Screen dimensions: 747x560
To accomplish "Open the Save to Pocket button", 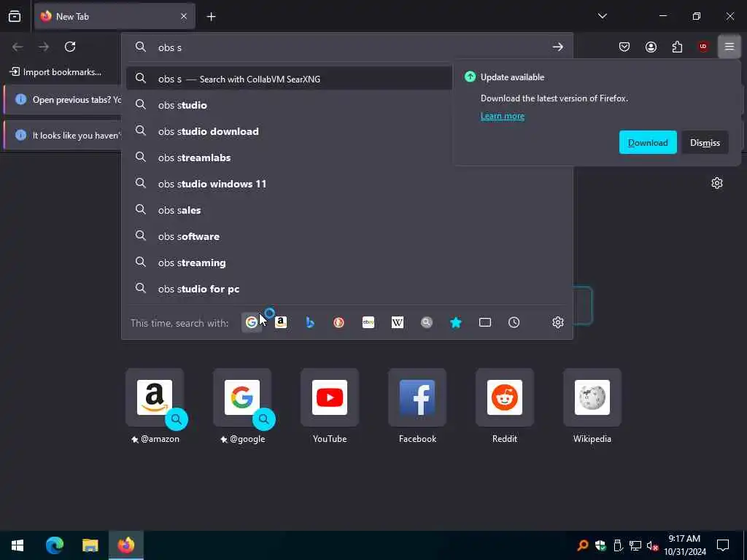I will pyautogui.click(x=624, y=47).
